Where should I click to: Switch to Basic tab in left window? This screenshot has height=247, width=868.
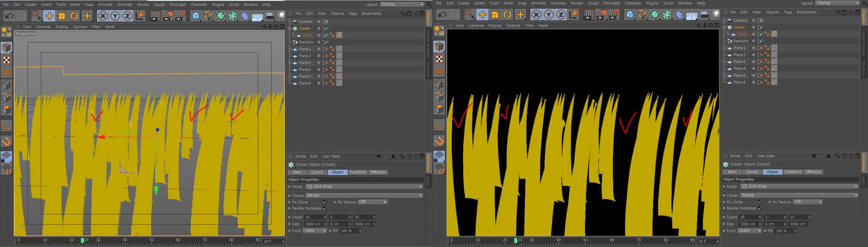(297, 172)
